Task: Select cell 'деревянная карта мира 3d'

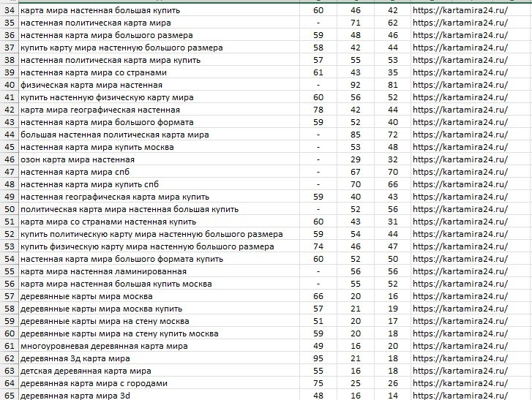Action: (159, 396)
